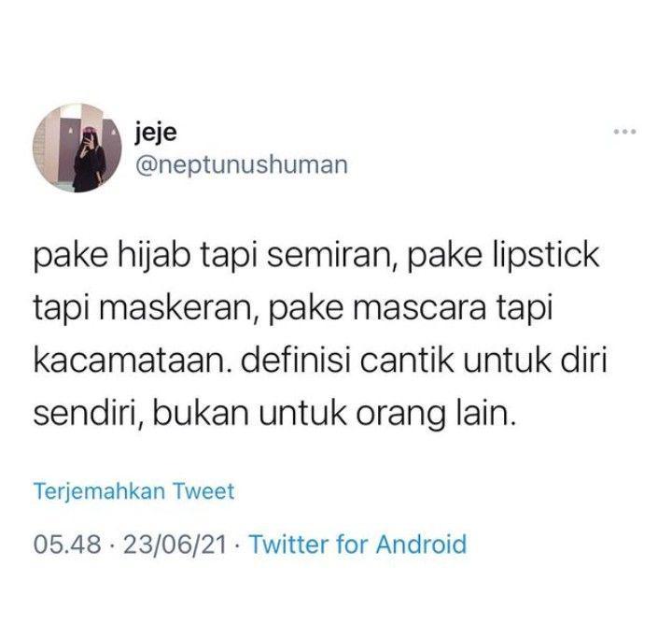Click the Terjemahkan Tweet link
672x637 pixels.
point(134,491)
